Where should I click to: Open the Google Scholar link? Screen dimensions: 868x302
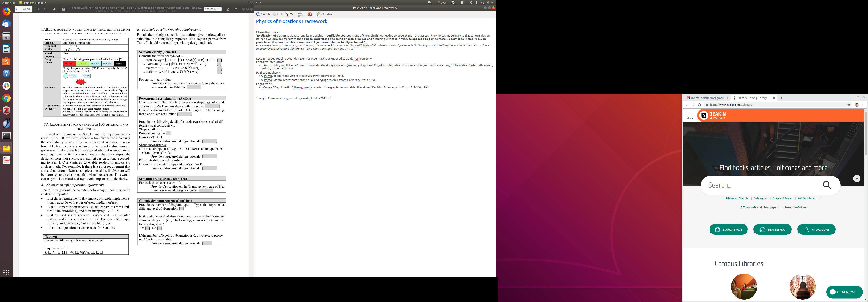782,198
